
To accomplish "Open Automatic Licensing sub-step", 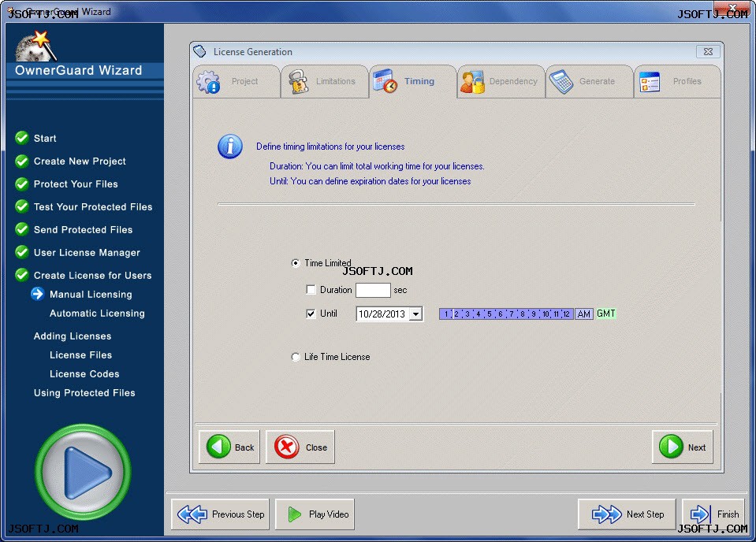I will tap(97, 314).
